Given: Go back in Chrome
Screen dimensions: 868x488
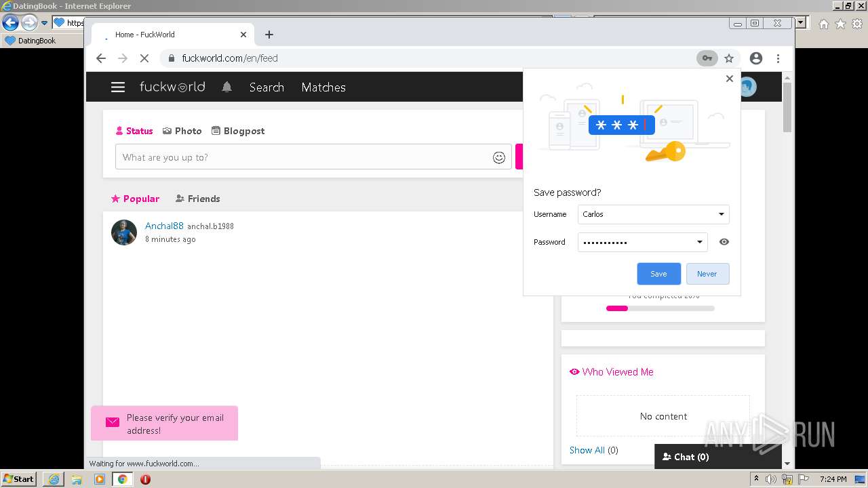Looking at the screenshot, I should pyautogui.click(x=101, y=58).
